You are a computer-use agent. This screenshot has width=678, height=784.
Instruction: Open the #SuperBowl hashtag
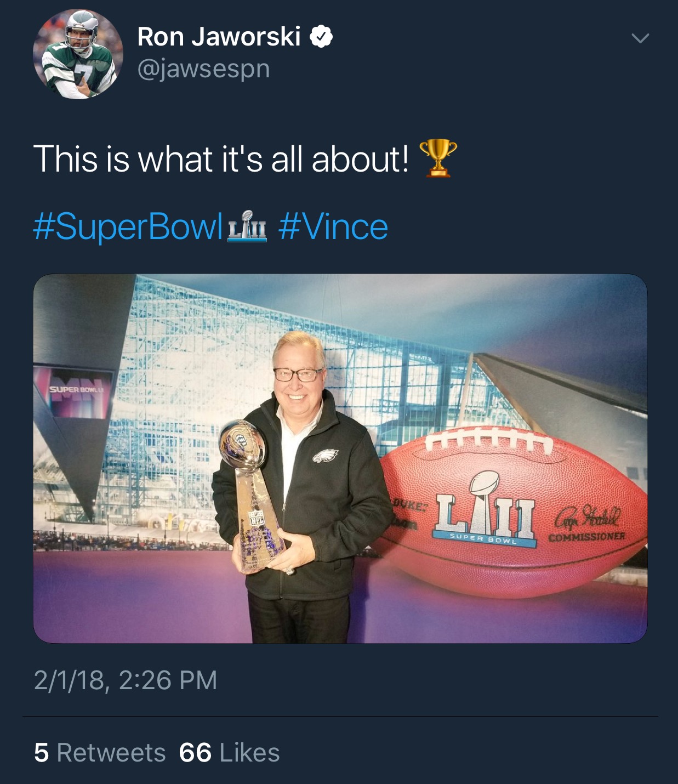pos(128,227)
